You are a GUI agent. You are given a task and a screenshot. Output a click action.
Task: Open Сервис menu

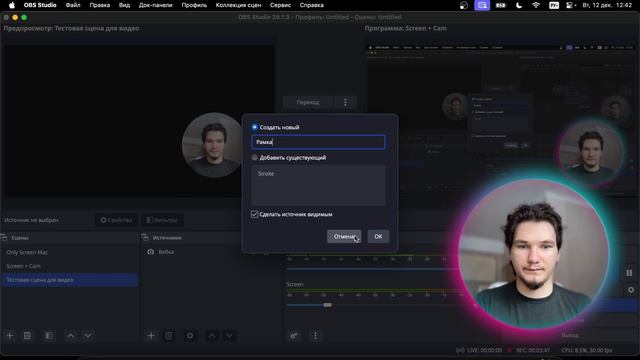coord(280,5)
